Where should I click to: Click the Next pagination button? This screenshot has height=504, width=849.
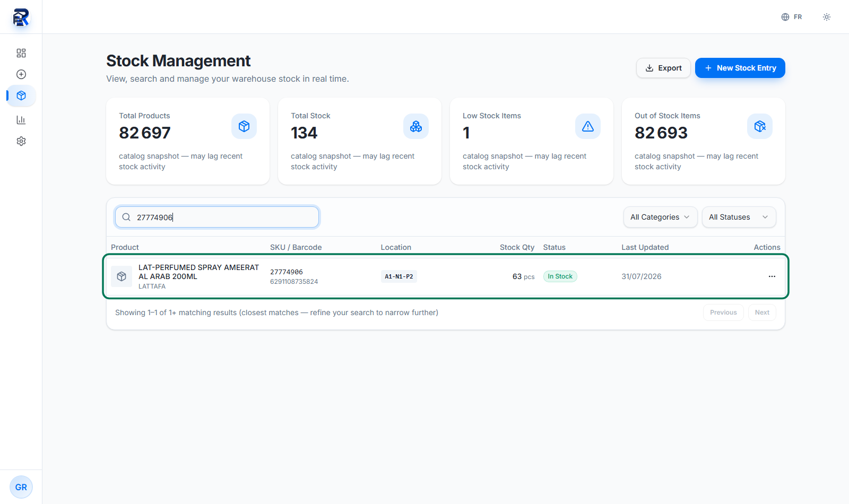762,312
